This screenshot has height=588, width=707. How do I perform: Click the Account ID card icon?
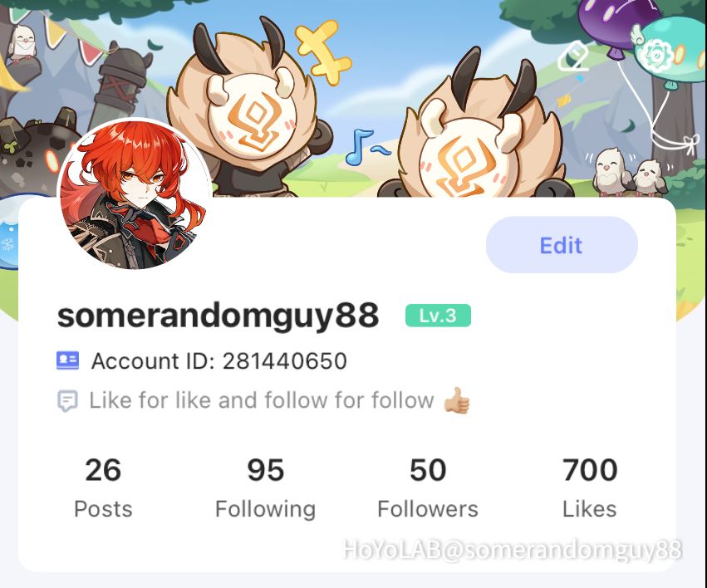tap(67, 360)
